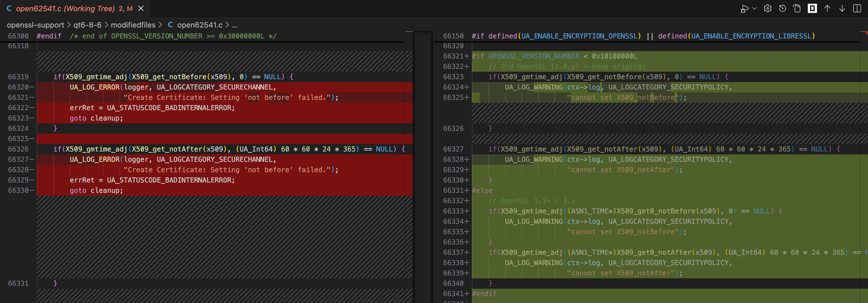Image resolution: width=868 pixels, height=303 pixels.
Task: Click the split editor layout icon
Action: tap(857, 8)
